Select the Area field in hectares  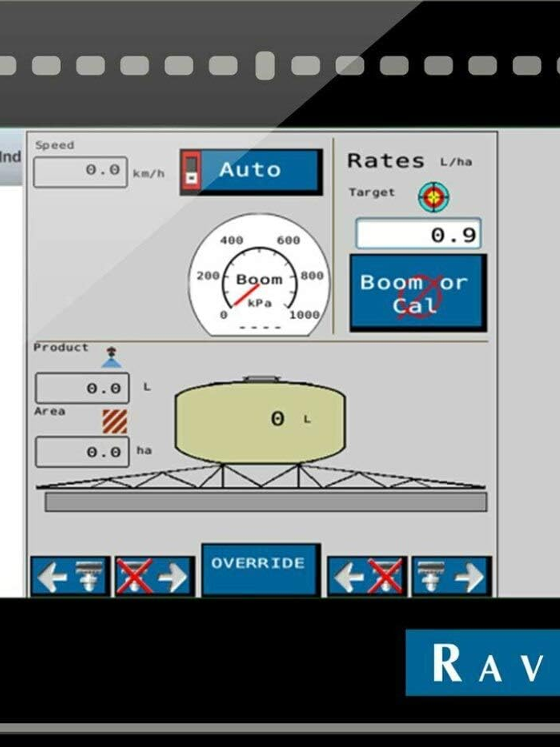click(82, 452)
